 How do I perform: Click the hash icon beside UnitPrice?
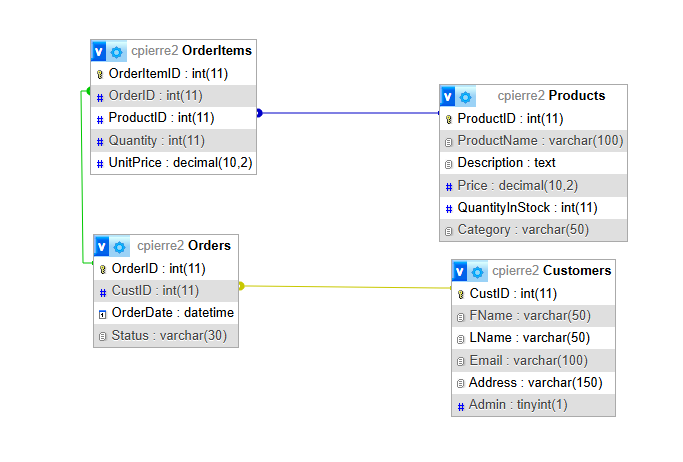[x=100, y=164]
